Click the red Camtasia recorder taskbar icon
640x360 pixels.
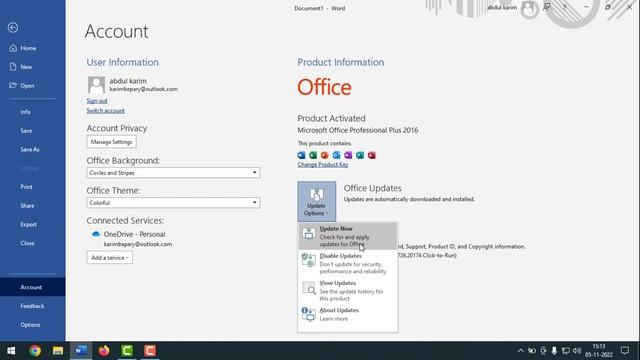(150, 351)
